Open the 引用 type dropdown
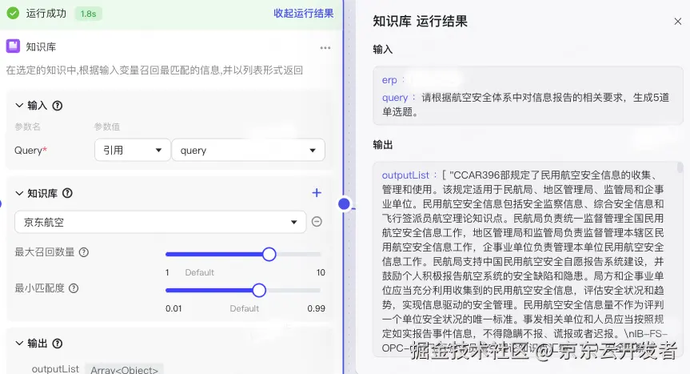This screenshot has height=374, width=690. 132,150
